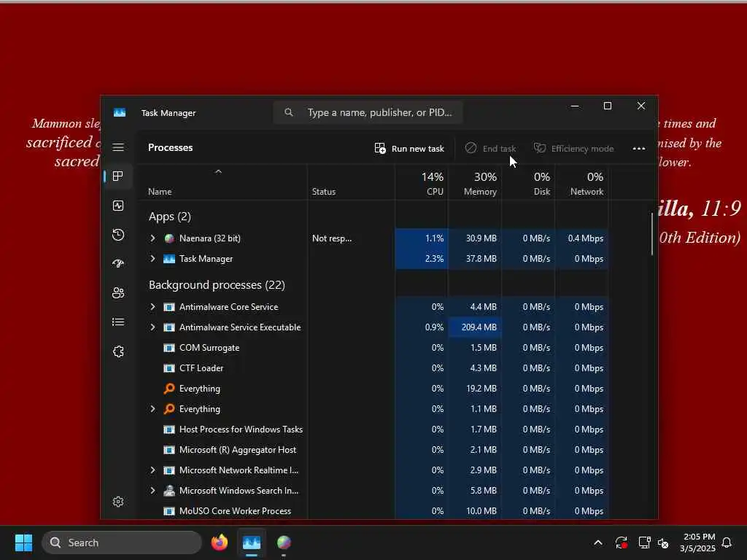Click the Microsoft Windows Search Indexer icon
This screenshot has height=560, width=747.
coord(169,491)
